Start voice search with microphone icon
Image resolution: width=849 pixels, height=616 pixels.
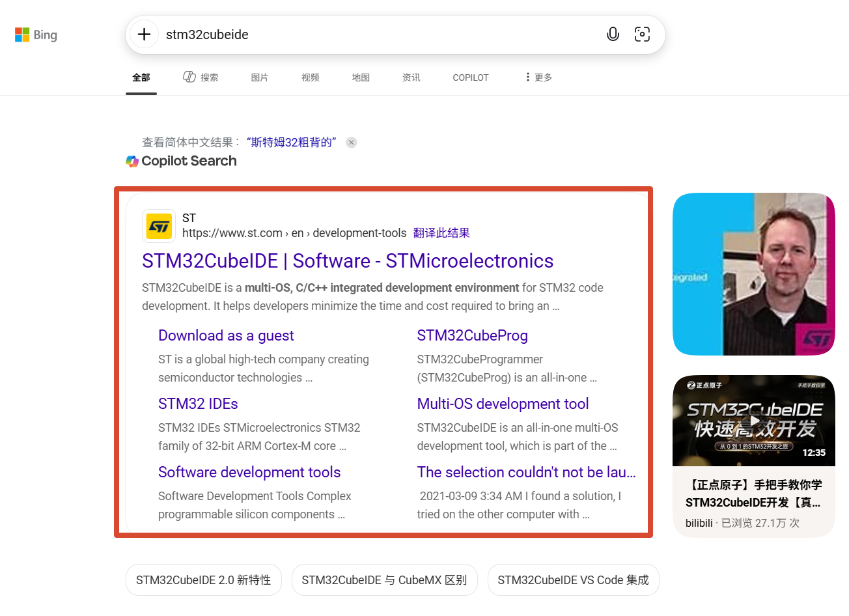tap(613, 35)
